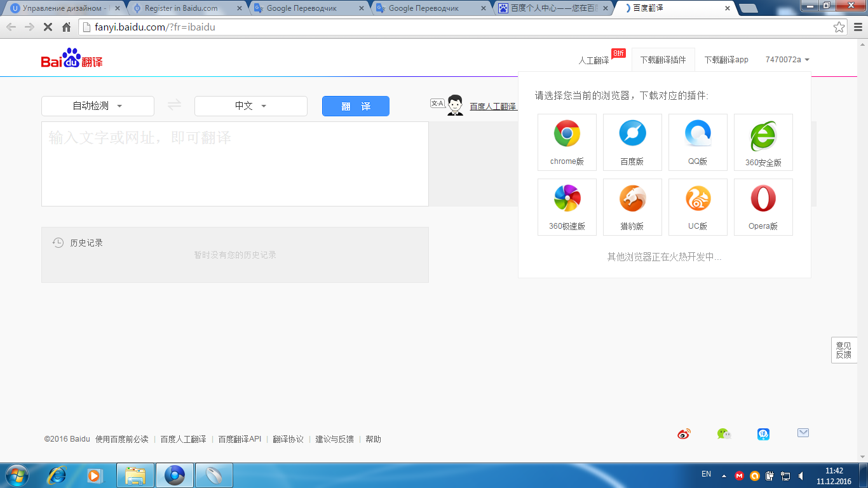Image resolution: width=868 pixels, height=488 pixels.
Task: Click the Baidu 翻译 logo
Action: click(72, 58)
